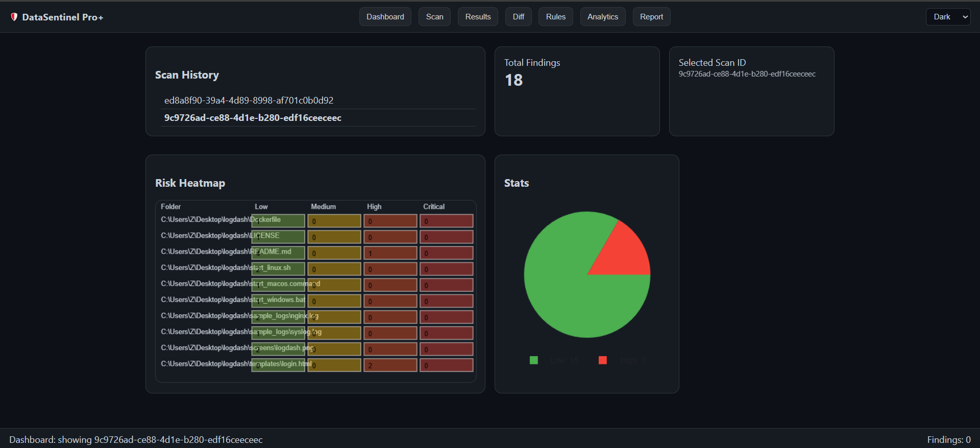Click the Critical cell in the LICENSE row
The image size is (980, 448).
447,237
